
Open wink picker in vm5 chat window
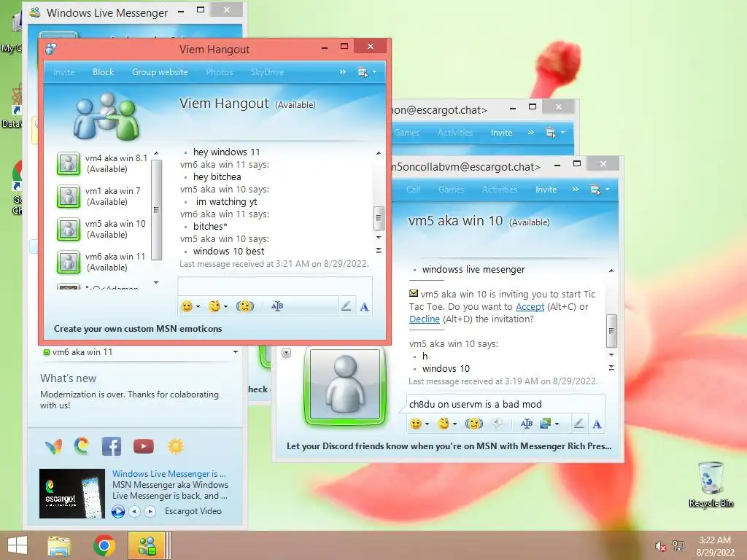[444, 424]
